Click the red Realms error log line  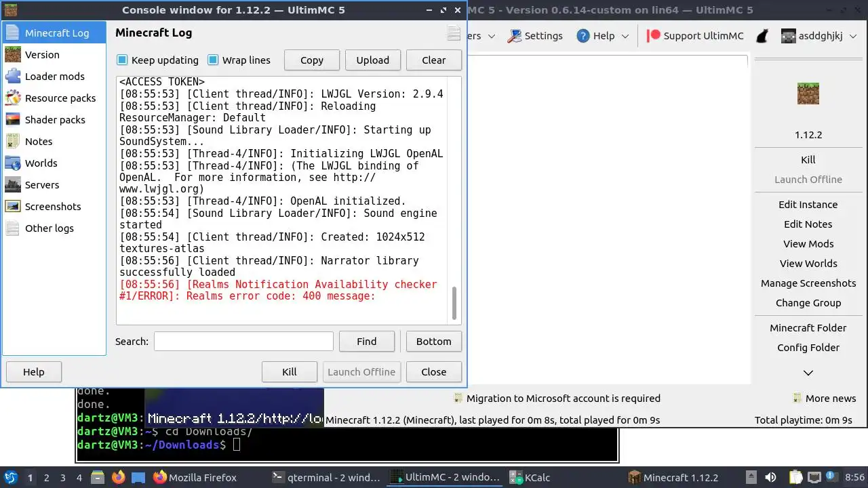tap(279, 290)
